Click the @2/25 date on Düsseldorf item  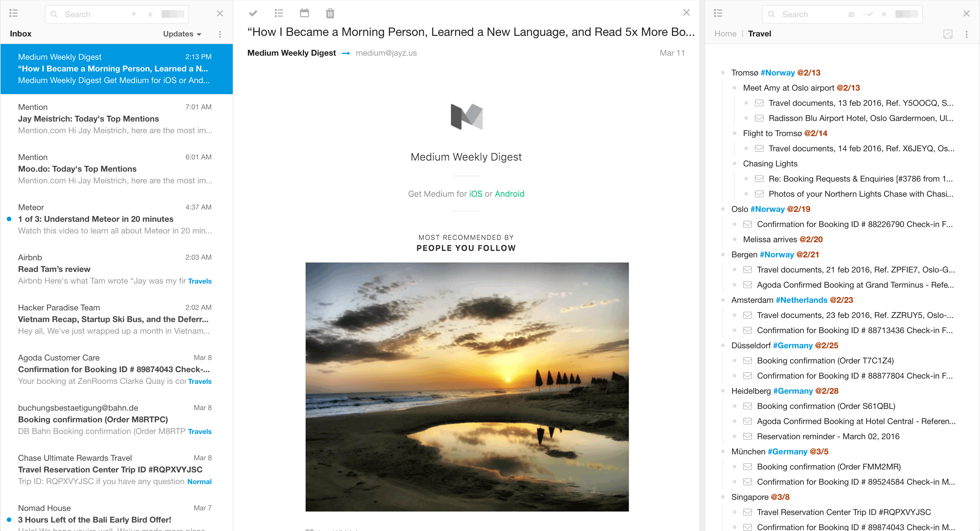point(827,346)
